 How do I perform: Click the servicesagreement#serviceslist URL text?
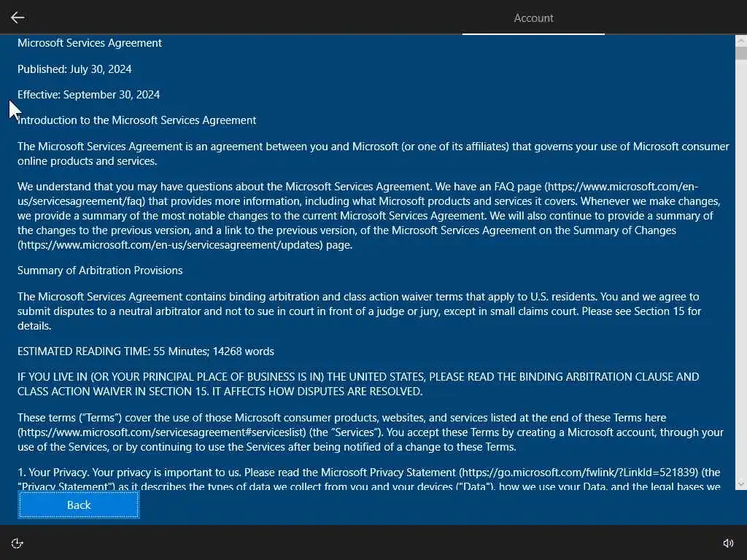(162, 432)
